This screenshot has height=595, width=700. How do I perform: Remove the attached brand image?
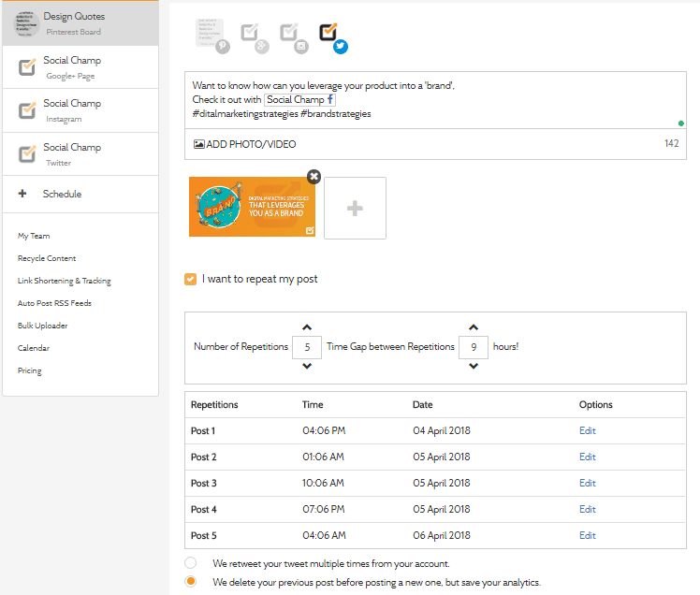[x=314, y=177]
